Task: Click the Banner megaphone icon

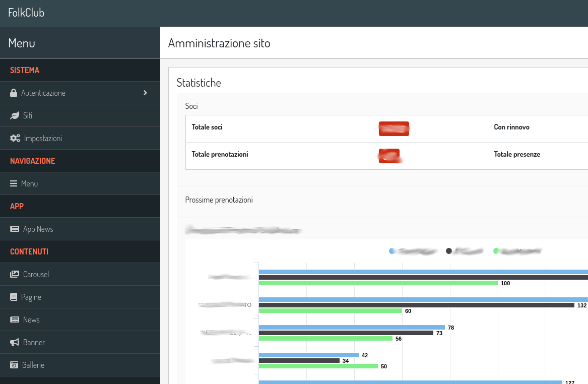Action: pos(15,343)
